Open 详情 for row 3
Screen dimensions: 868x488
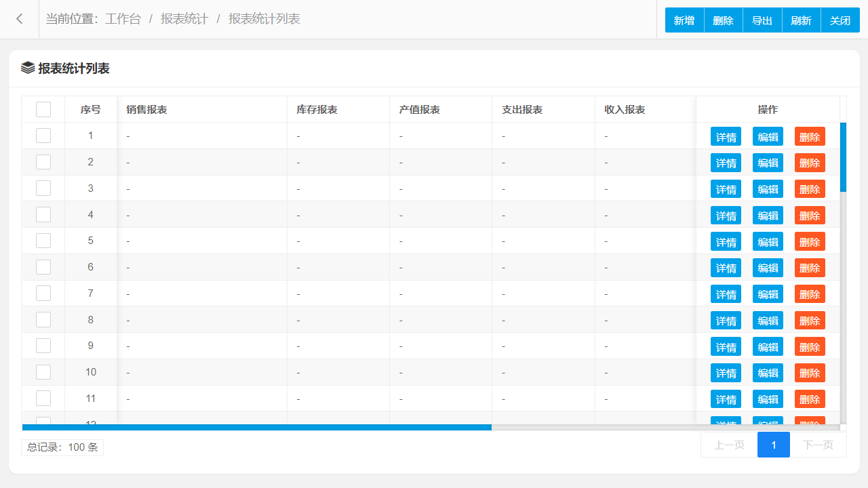pyautogui.click(x=726, y=188)
